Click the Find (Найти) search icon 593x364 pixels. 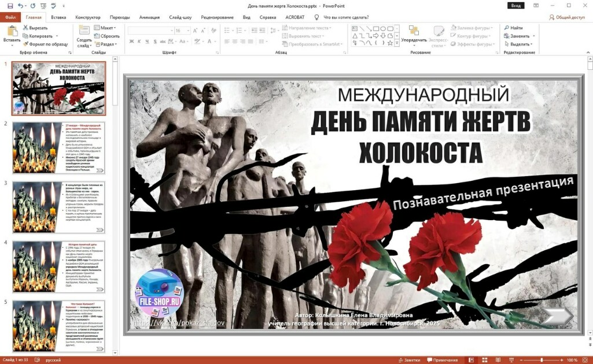tap(513, 28)
